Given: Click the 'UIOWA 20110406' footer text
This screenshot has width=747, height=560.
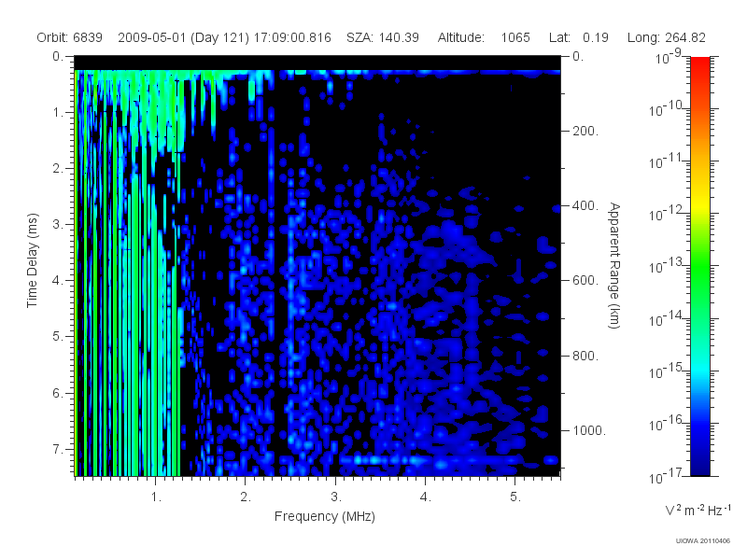Looking at the screenshot, I should (x=703, y=541).
